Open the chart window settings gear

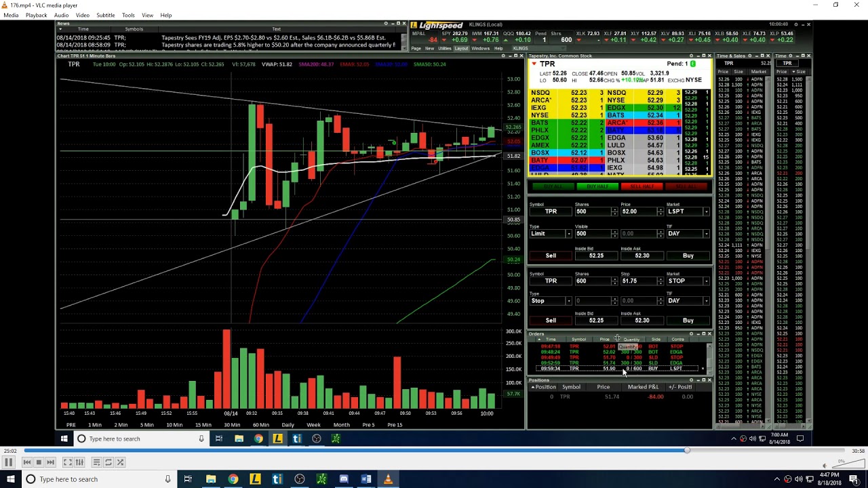(503, 56)
